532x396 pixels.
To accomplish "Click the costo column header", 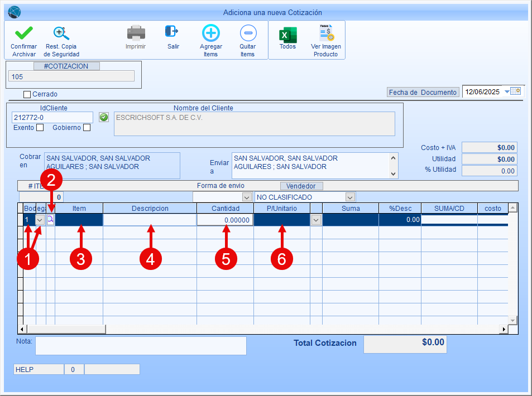I will (x=492, y=209).
